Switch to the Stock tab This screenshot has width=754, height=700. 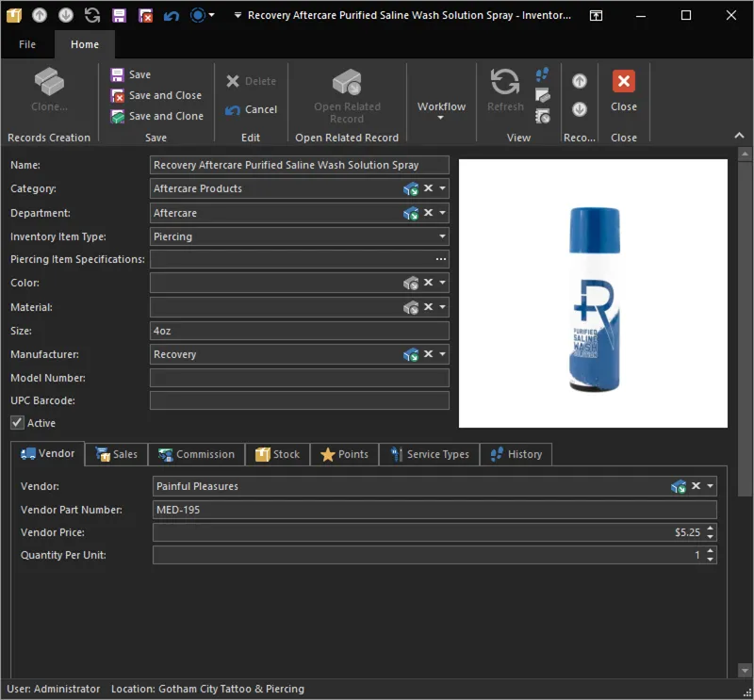(277, 454)
